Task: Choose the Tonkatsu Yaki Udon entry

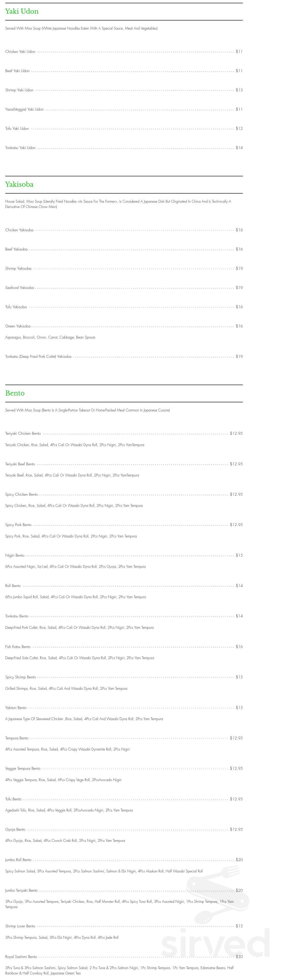Action: (x=20, y=148)
